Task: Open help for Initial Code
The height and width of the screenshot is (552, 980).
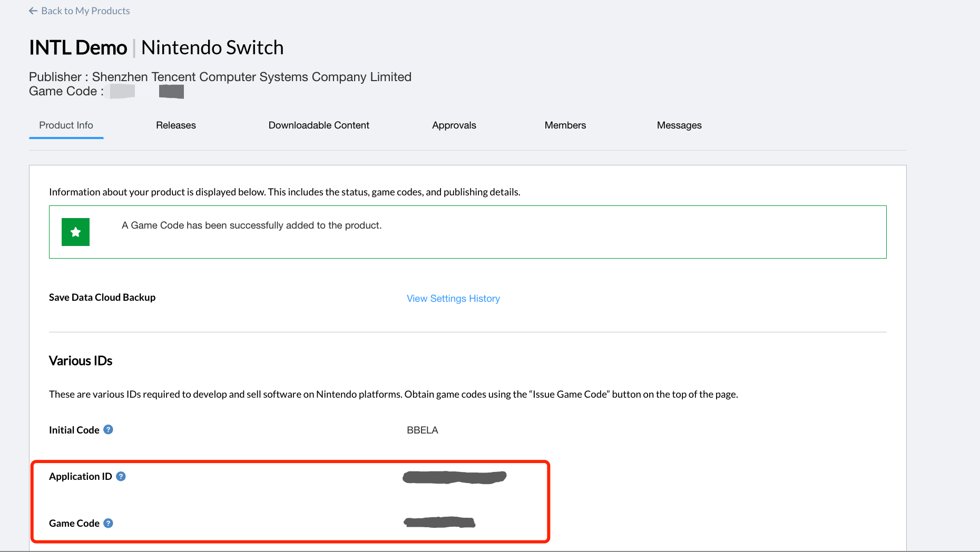Action: (108, 430)
